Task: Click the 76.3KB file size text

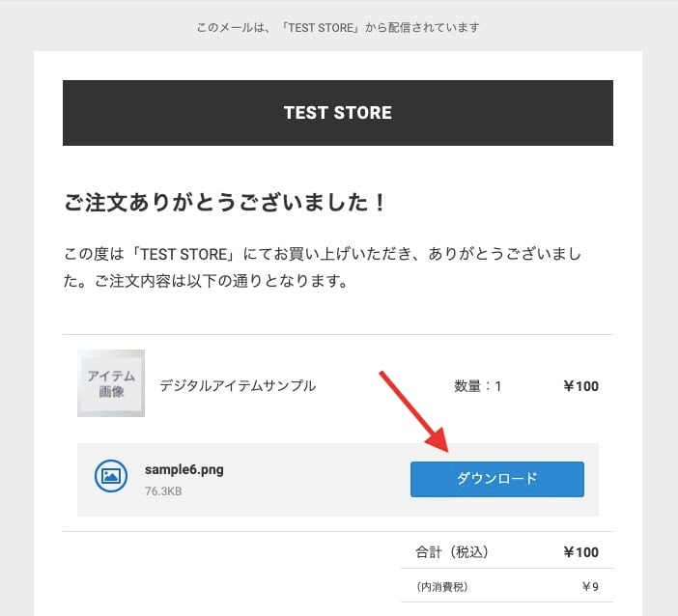Action: (x=163, y=491)
